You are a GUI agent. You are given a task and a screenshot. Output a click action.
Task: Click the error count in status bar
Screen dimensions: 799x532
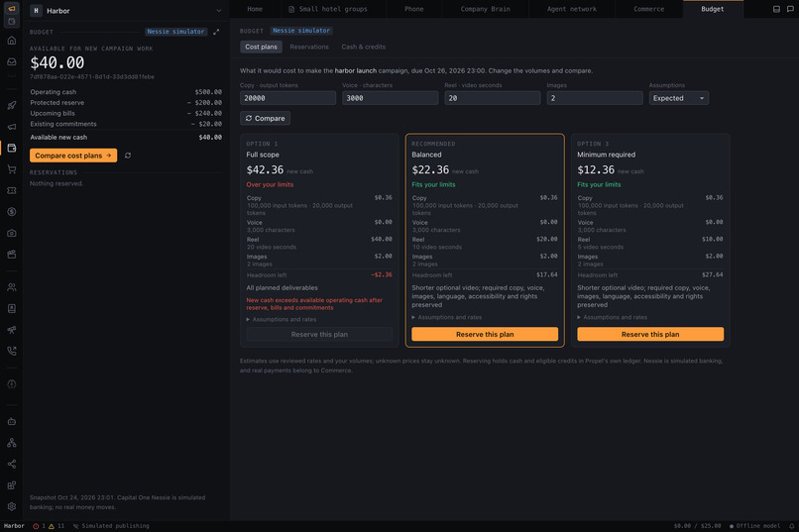click(x=40, y=526)
